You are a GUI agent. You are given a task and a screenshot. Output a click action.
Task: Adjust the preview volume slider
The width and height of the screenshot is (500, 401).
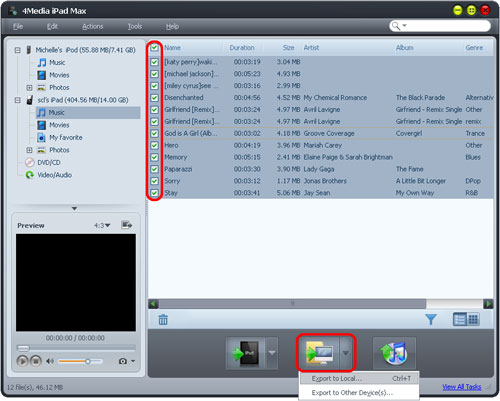80,361
